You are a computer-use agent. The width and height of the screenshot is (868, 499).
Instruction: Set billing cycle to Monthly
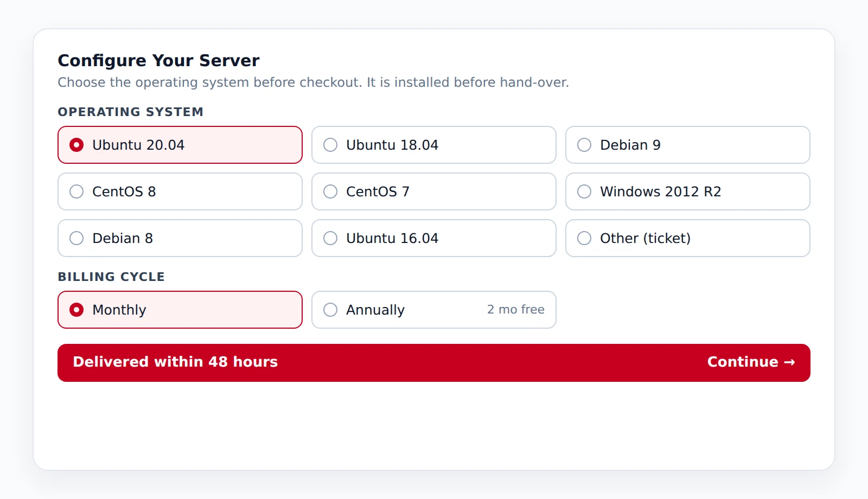180,310
